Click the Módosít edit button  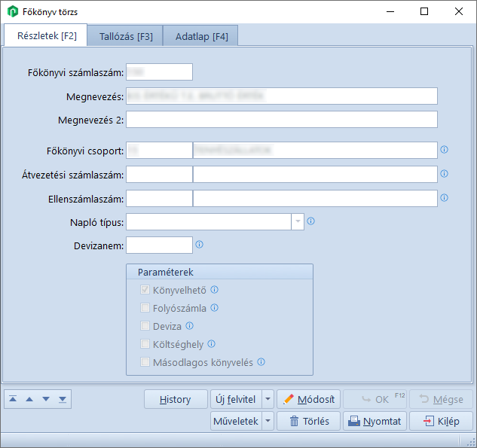[309, 399]
